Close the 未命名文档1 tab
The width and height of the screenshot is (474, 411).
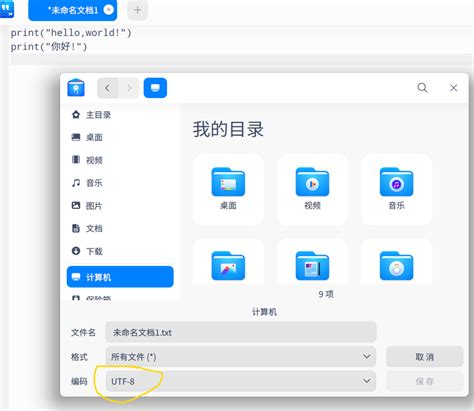(108, 10)
